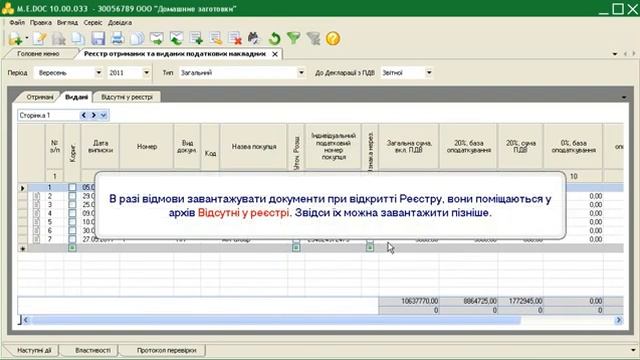Switch to the Відсутні у реєстрі tab
This screenshot has height=360, width=640.
pyautogui.click(x=127, y=97)
